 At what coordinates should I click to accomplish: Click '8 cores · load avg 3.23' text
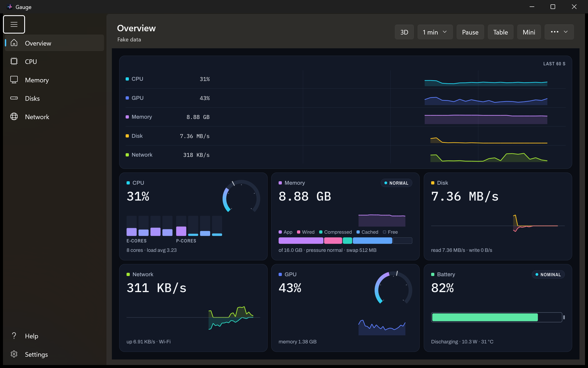[151, 250]
